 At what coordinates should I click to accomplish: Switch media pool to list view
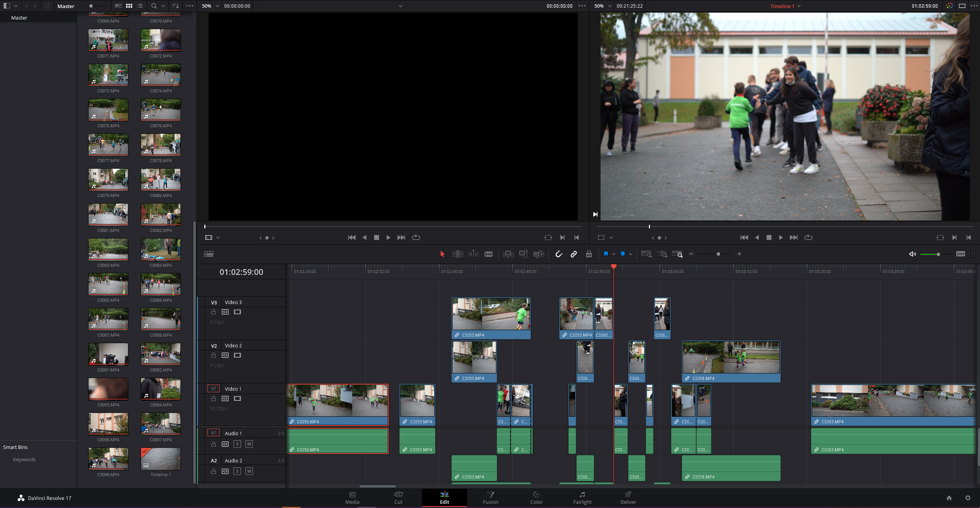(140, 6)
